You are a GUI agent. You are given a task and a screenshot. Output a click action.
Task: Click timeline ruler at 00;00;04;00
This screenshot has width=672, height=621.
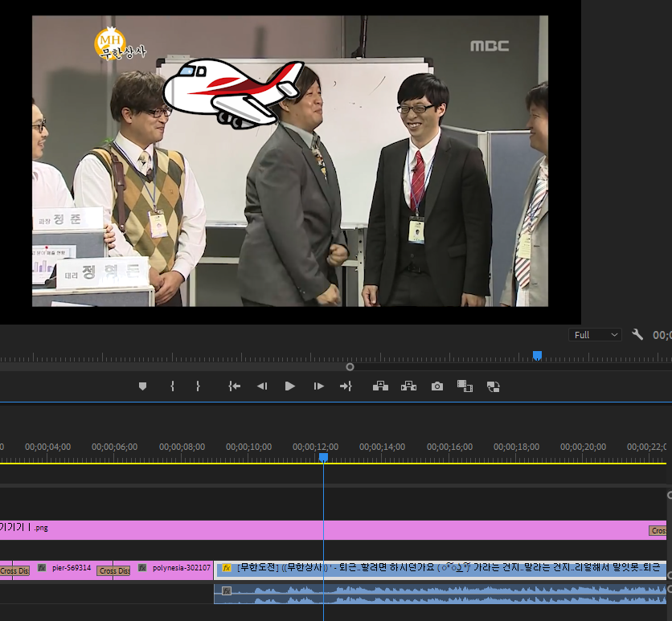[x=48, y=447]
